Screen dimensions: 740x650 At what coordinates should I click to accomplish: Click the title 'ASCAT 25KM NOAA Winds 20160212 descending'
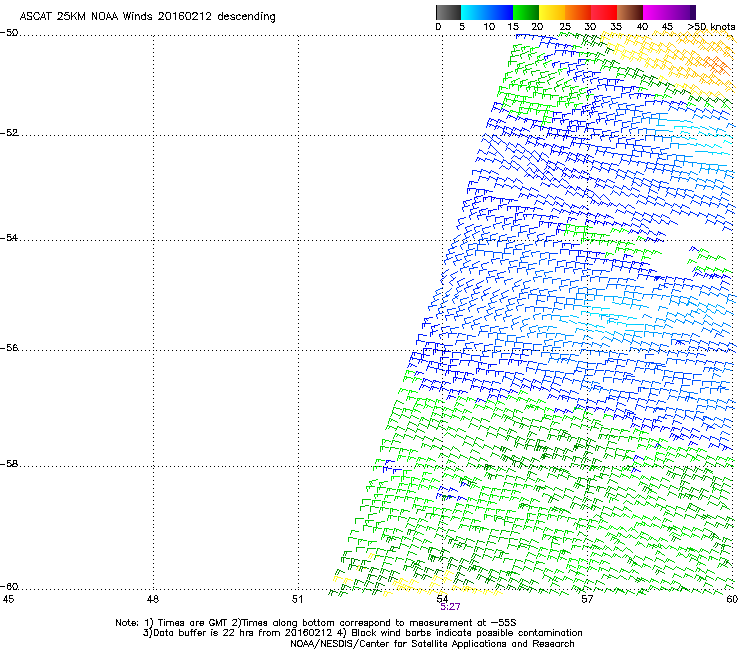pos(147,17)
